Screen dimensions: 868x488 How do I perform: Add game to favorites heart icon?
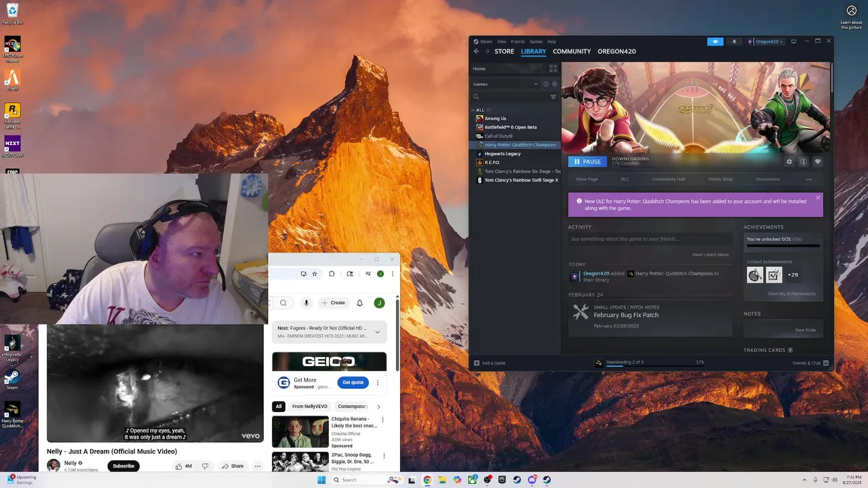(x=818, y=162)
